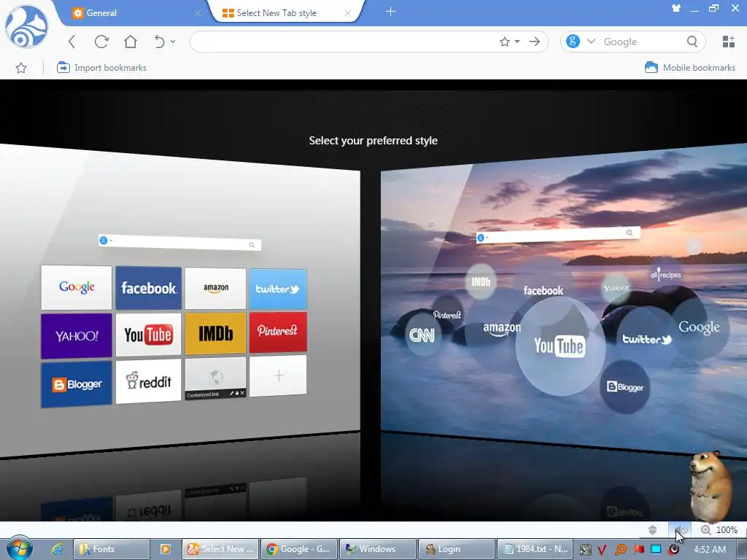Click the YouTube bubble

tap(560, 346)
